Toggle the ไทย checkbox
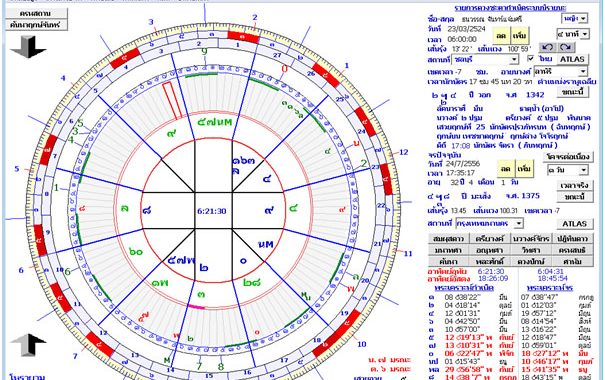 pos(531,58)
